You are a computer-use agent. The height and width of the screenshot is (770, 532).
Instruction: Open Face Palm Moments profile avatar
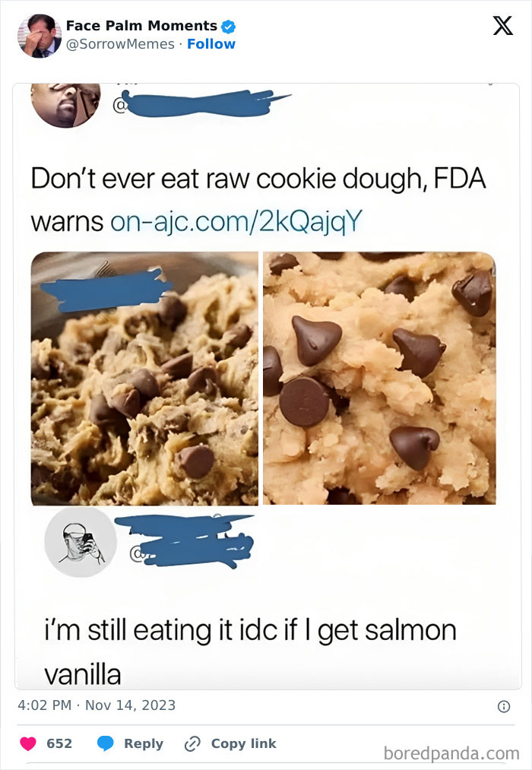click(40, 36)
